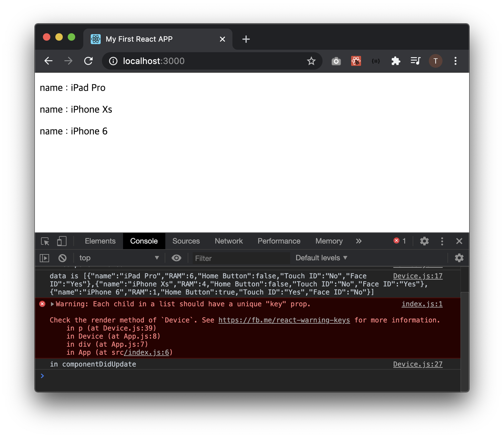The height and width of the screenshot is (438, 504).
Task: Clear the console
Action: (x=62, y=258)
